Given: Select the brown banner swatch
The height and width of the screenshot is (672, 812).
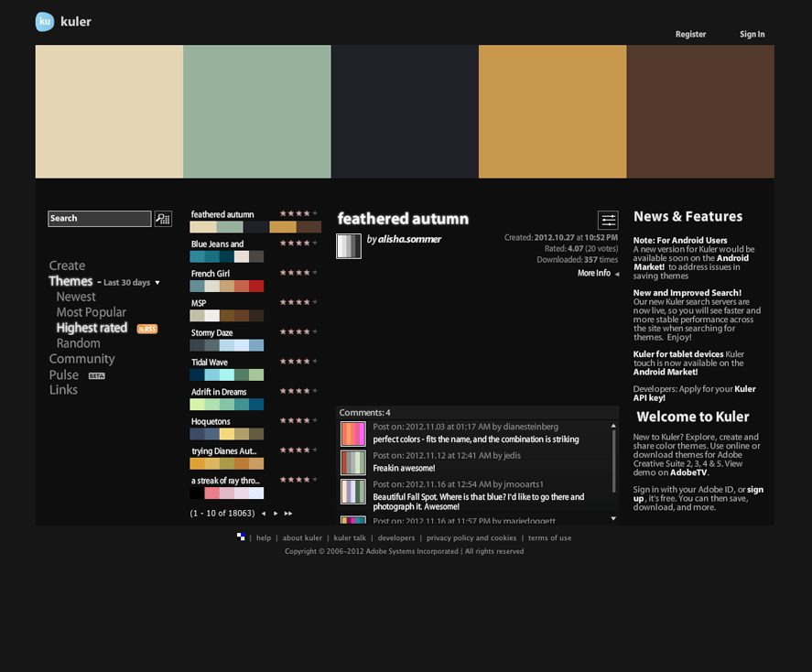Looking at the screenshot, I should (x=700, y=112).
